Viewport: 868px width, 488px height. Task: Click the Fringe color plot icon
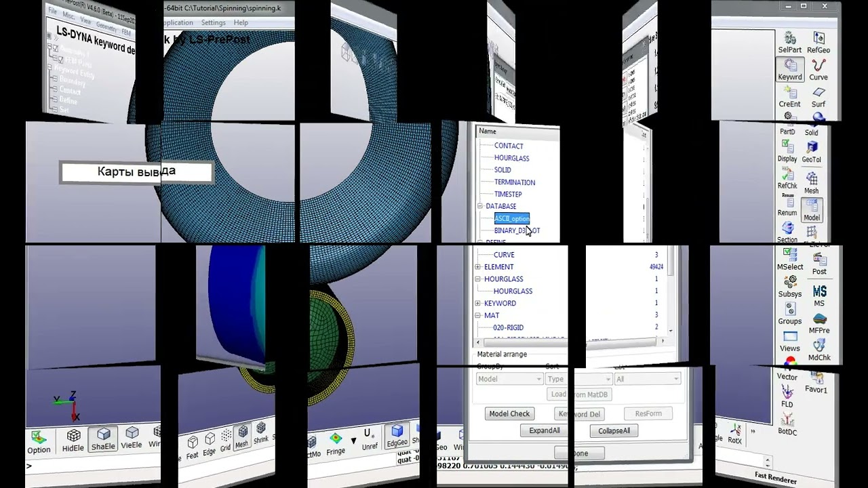[336, 443]
